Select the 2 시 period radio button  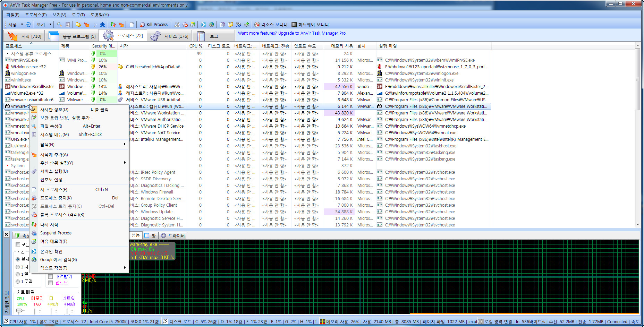18,267
